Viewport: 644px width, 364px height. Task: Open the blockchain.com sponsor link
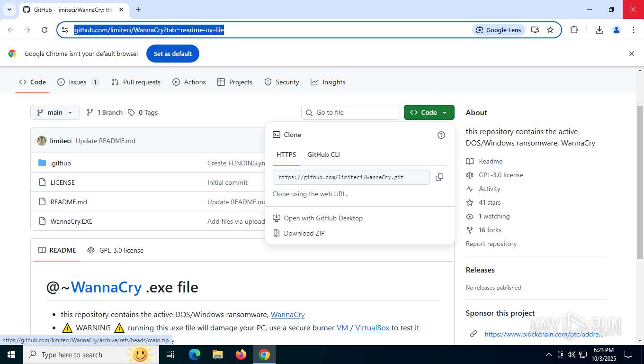click(544, 334)
